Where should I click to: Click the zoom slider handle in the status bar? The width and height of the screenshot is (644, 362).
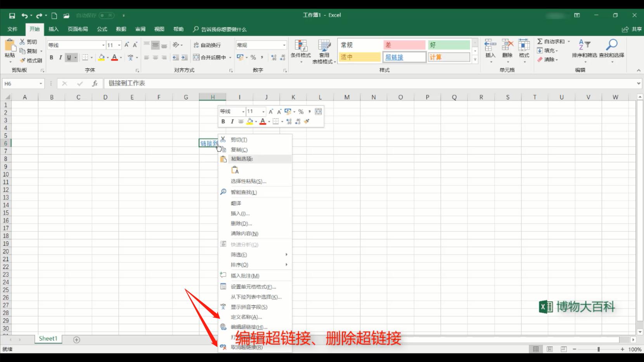pyautogui.click(x=599, y=349)
